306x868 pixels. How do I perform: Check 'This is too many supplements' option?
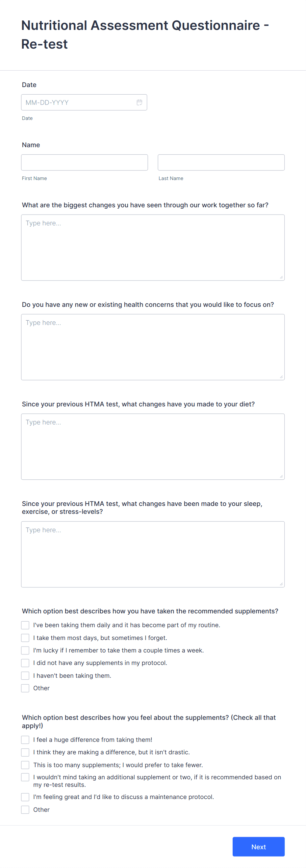click(x=25, y=765)
